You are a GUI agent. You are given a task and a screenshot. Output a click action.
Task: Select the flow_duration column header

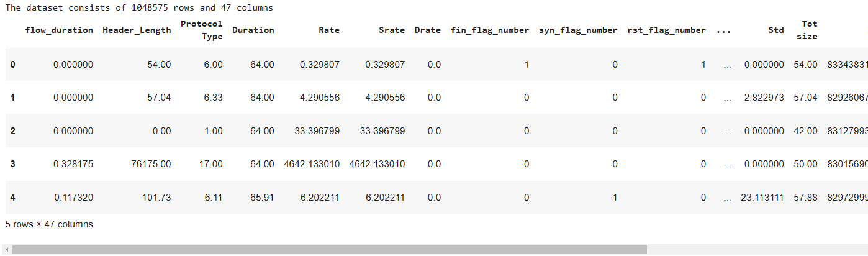[59, 30]
